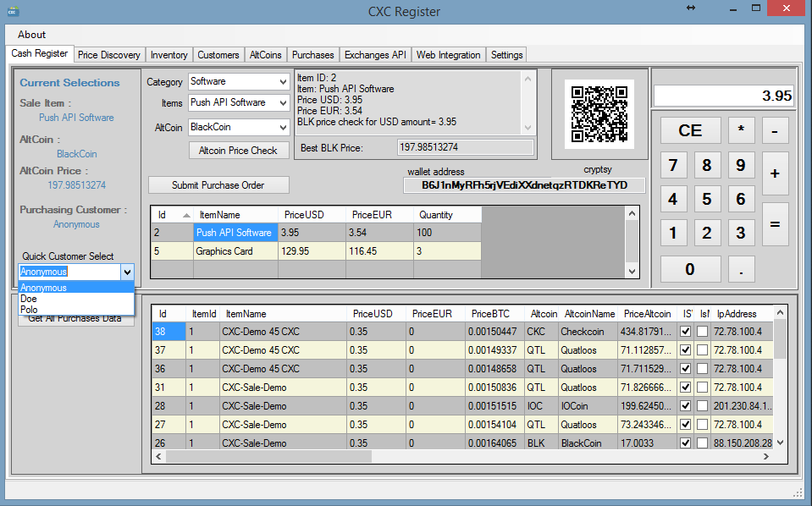Toggle second checkbox in purchase row 37
This screenshot has width=812, height=506.
702,350
